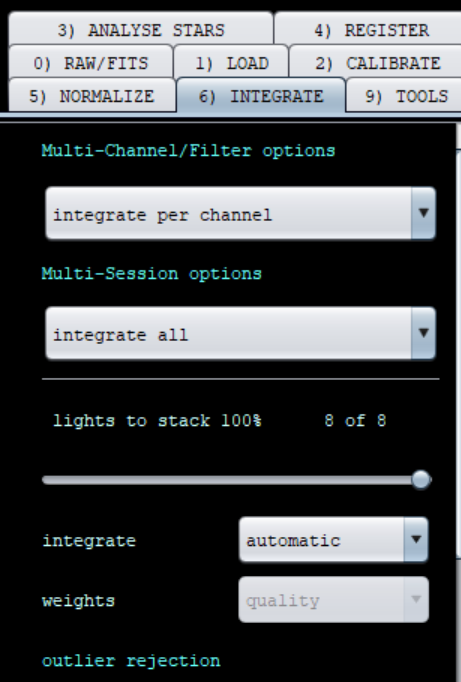Open the 2) CALIBRATE tab

pos(376,62)
